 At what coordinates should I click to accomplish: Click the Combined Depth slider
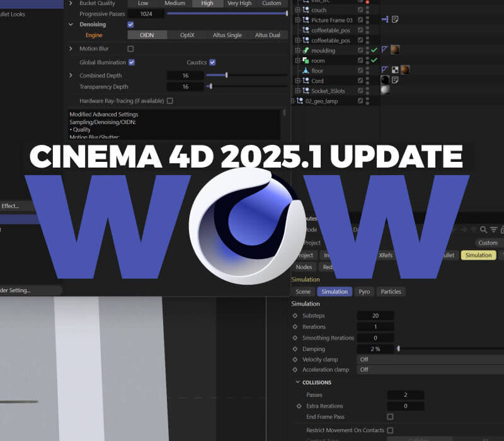(x=246, y=75)
